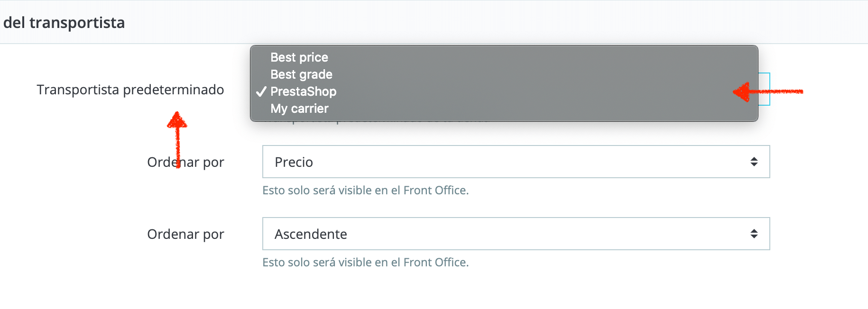
Task: Click the checkmark icon beside PrestaShop
Action: tap(261, 91)
